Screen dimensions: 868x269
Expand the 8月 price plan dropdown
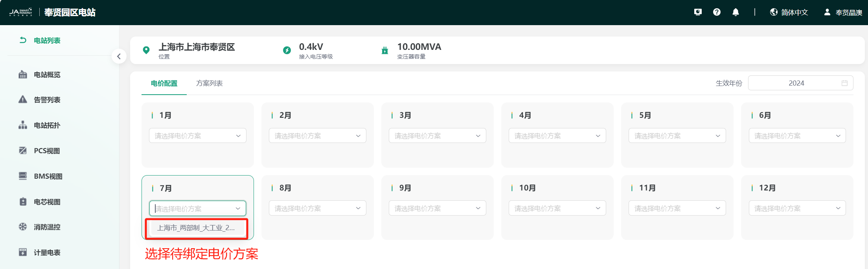(x=317, y=208)
